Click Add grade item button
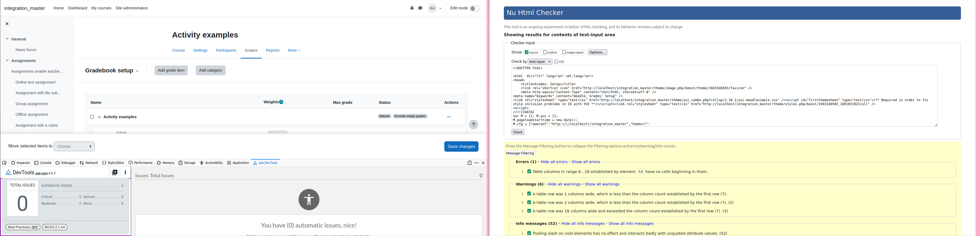Viewport: 980px width, 236px height. [171, 70]
